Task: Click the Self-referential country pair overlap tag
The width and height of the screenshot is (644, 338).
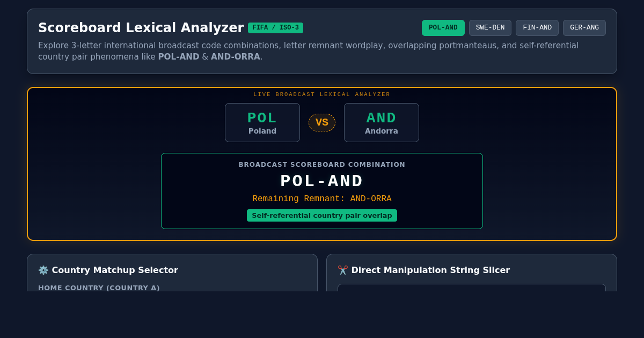Action: tap(322, 215)
